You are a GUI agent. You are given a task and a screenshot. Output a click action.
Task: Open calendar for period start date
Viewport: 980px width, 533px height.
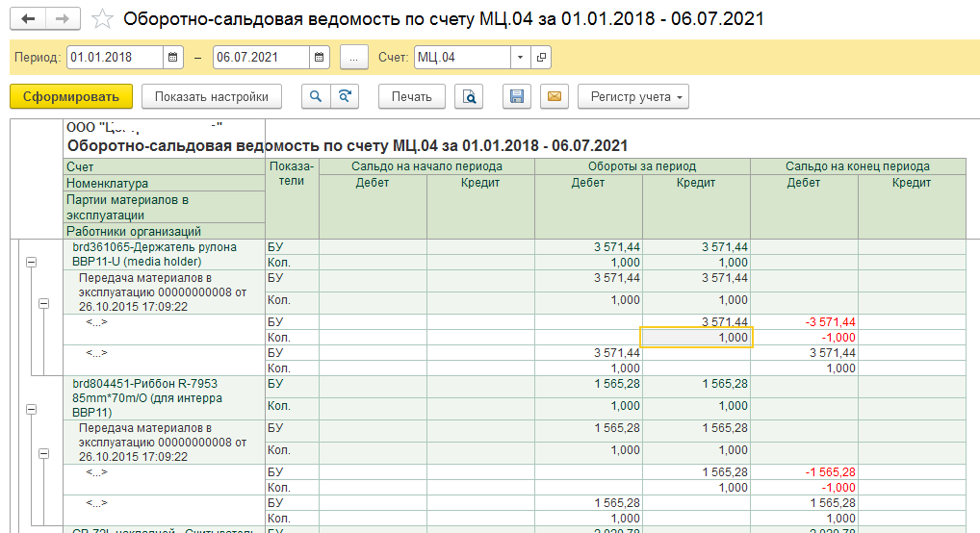[173, 58]
